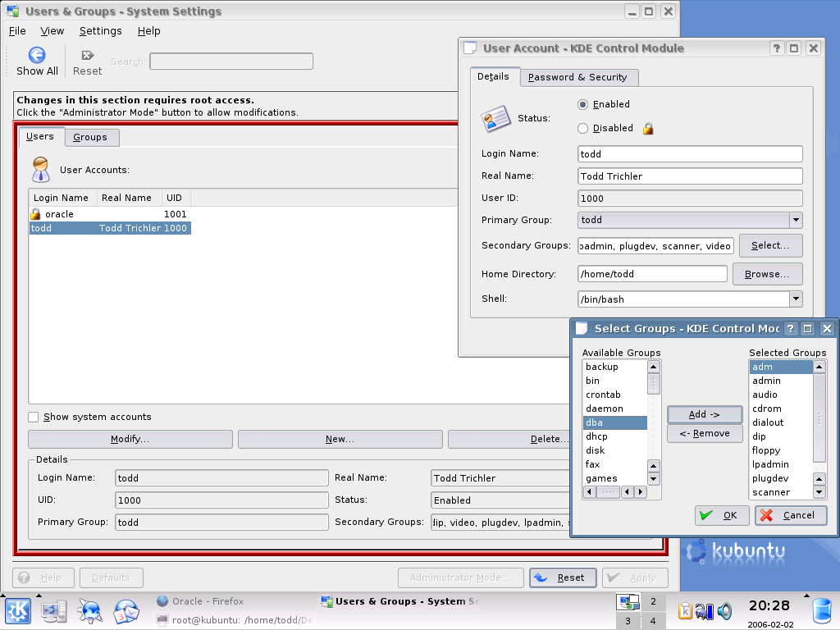Open the Shell dropdown
840x630 pixels.
click(x=796, y=299)
